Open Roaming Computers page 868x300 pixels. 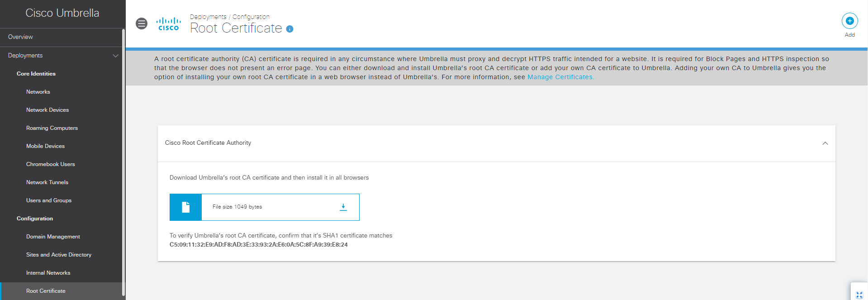pos(52,128)
